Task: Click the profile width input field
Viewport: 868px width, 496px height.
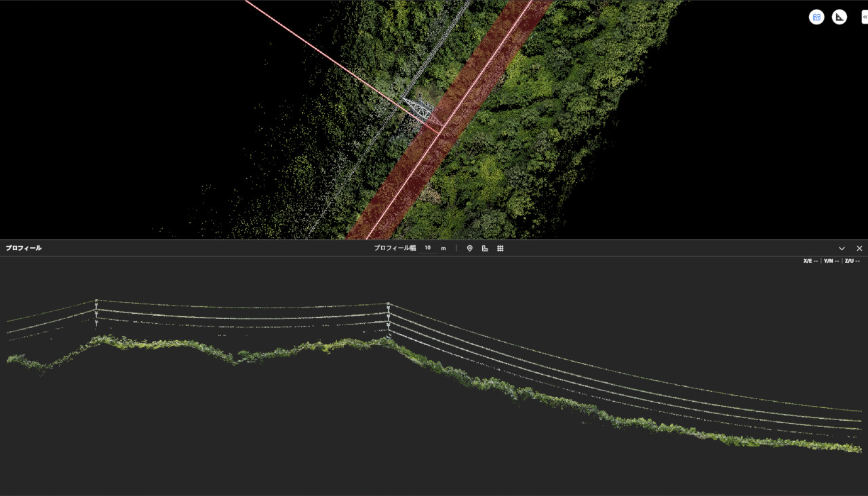Action: point(428,248)
